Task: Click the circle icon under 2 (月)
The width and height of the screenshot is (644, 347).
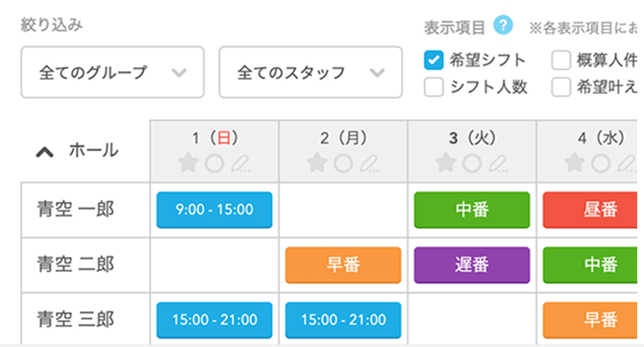Action: pos(343,163)
